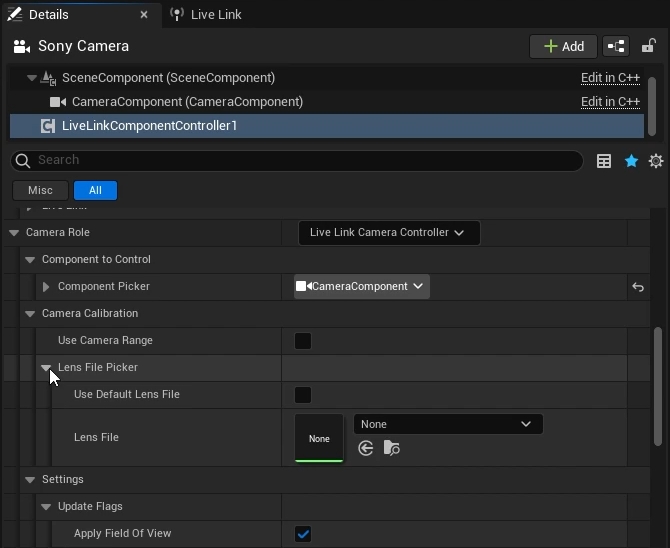Click the Lens File None thumbnail
The width and height of the screenshot is (670, 548).
click(319, 438)
